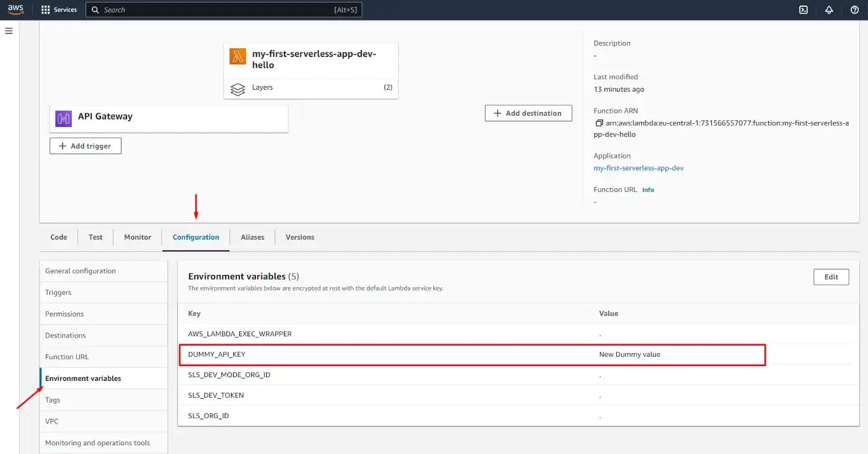
Task: Click the help question mark icon
Action: [854, 10]
